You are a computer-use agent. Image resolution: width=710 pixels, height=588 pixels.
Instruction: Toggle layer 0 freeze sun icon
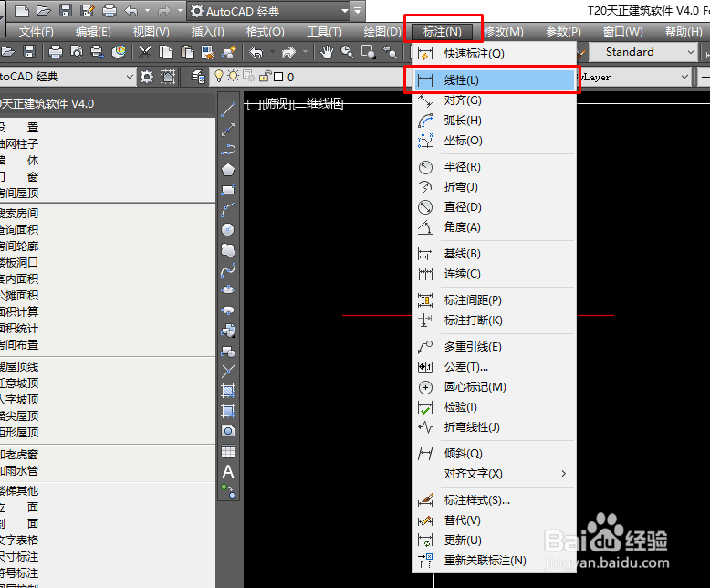[x=234, y=76]
